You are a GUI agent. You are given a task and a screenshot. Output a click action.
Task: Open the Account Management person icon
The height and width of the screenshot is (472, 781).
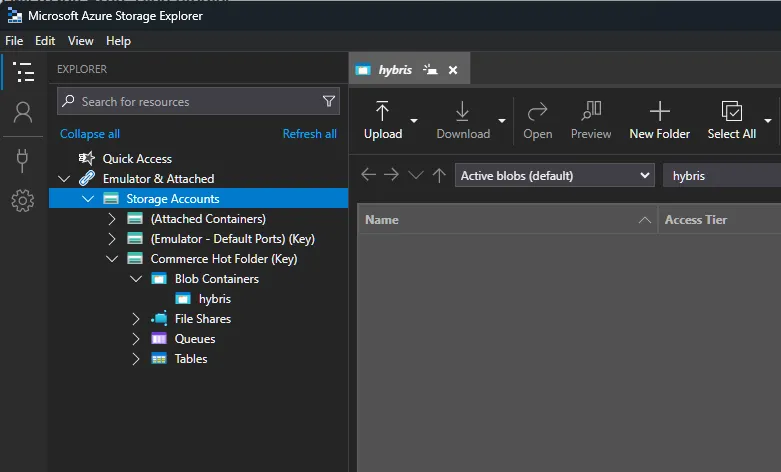pyautogui.click(x=23, y=112)
